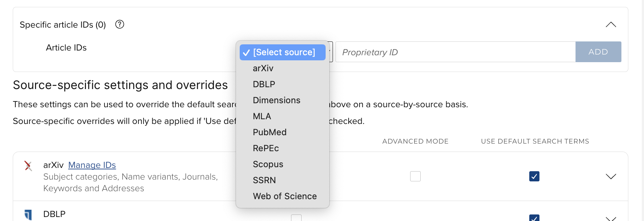This screenshot has width=644, height=221.
Task: Uncheck Use Default Search Terms for arXiv
Action: click(x=534, y=176)
